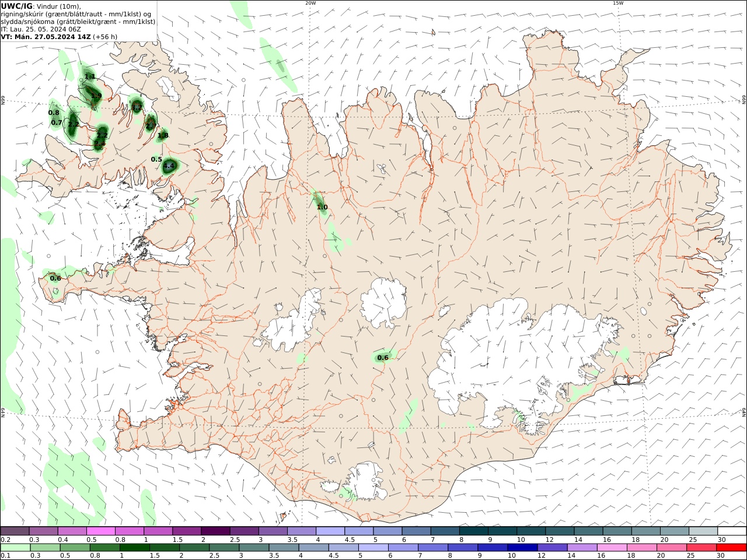747x560 pixels.
Task: Select the light green 0.1–0.3 rain swatch
Action: [x=15, y=547]
